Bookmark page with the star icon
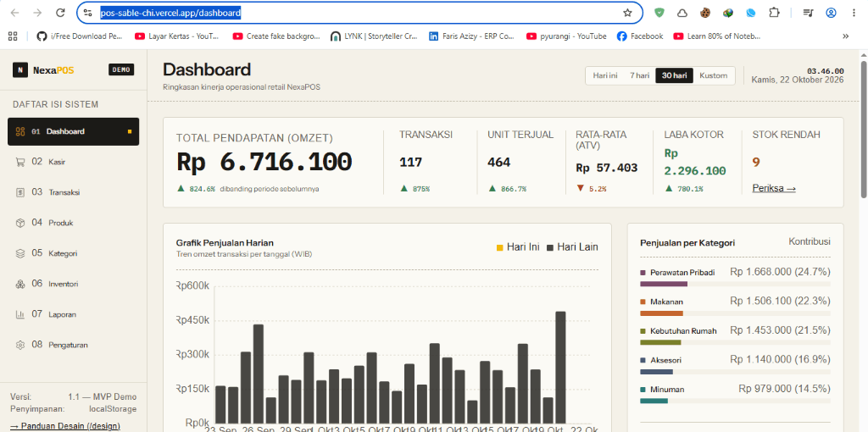Image resolution: width=868 pixels, height=432 pixels. pos(627,13)
